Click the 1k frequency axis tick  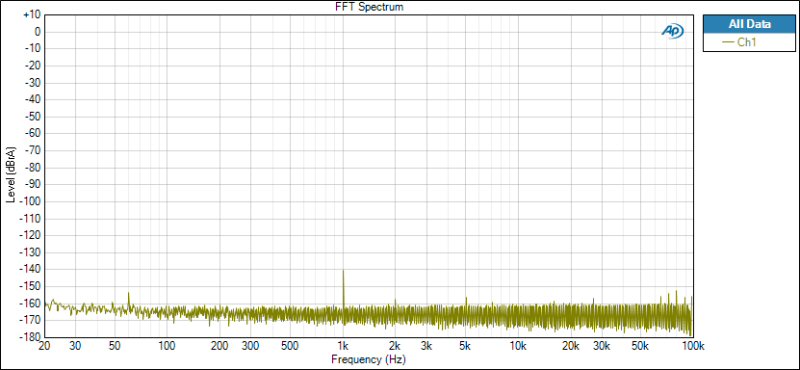point(343,346)
